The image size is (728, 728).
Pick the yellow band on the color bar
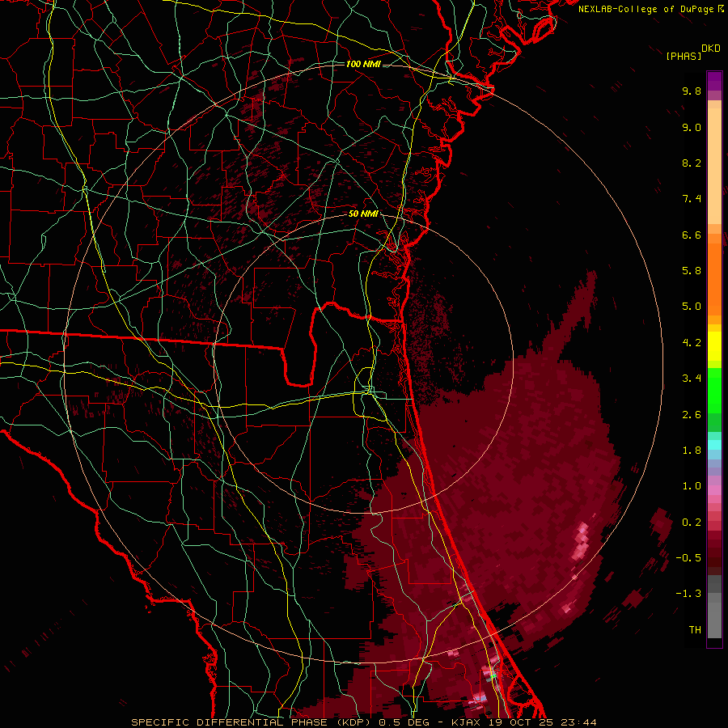click(714, 346)
